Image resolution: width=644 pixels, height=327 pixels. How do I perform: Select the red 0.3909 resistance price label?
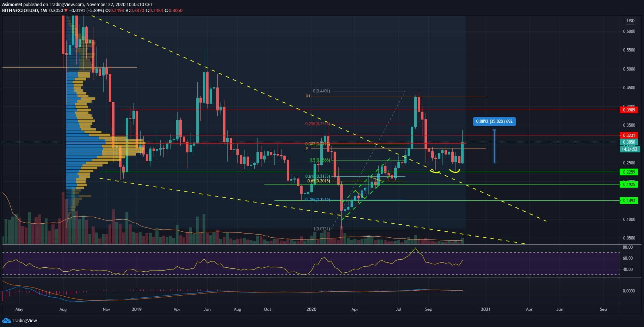(x=628, y=110)
